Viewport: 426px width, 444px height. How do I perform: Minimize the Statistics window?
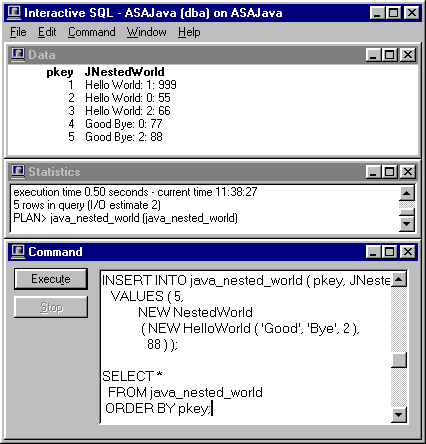pyautogui.click(x=373, y=172)
